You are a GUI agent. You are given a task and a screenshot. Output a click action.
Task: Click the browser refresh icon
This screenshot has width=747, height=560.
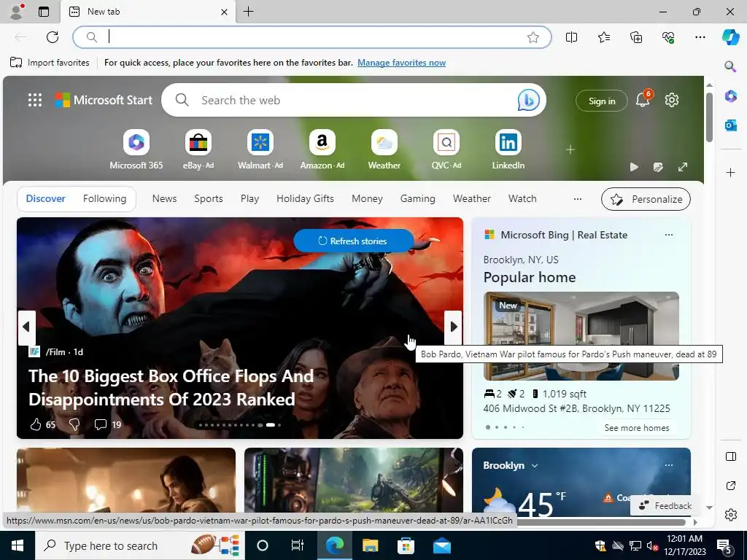coord(53,37)
